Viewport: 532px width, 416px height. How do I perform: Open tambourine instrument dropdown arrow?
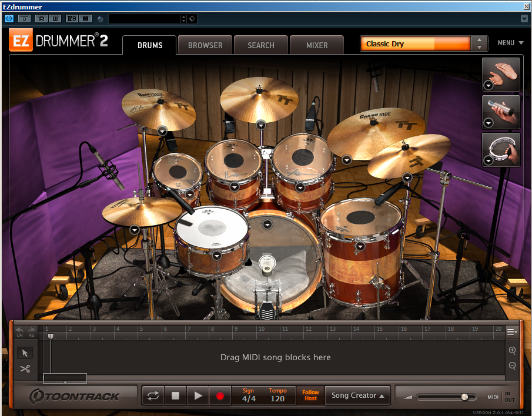488,160
